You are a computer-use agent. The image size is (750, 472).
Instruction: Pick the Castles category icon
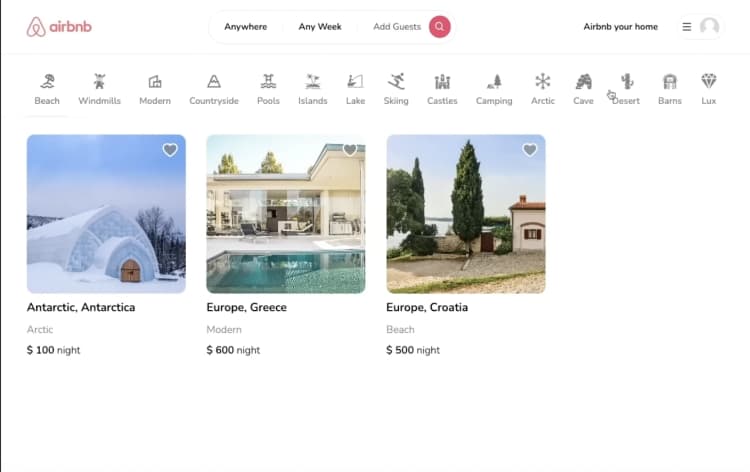pos(442,82)
